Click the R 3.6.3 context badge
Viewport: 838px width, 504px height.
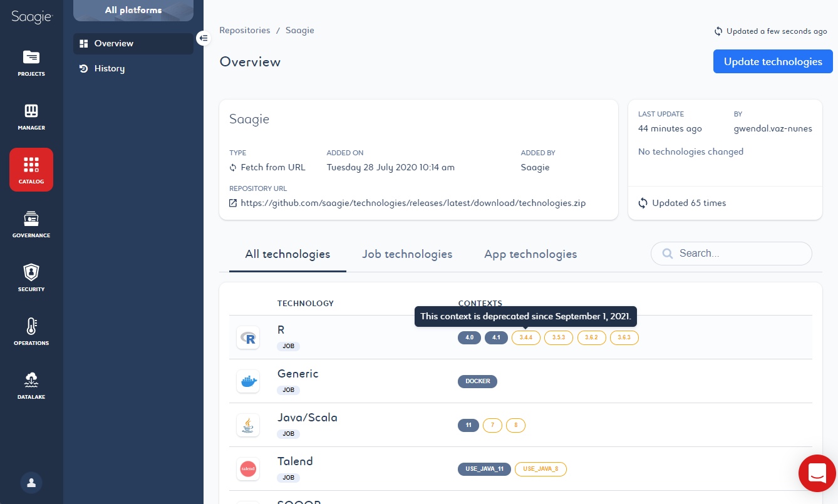click(x=624, y=337)
